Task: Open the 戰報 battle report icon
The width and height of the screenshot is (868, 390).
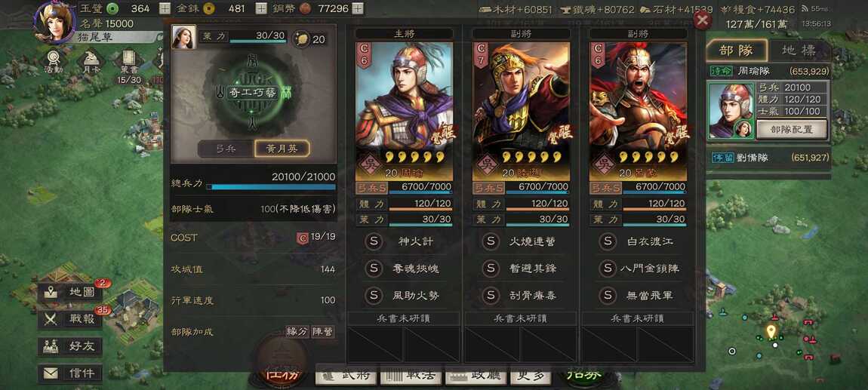Action: [x=71, y=319]
